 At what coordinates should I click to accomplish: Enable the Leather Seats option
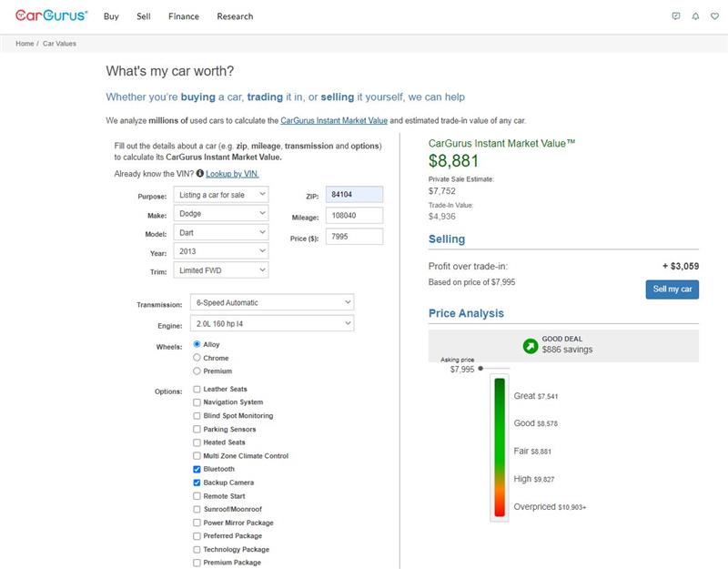point(197,389)
